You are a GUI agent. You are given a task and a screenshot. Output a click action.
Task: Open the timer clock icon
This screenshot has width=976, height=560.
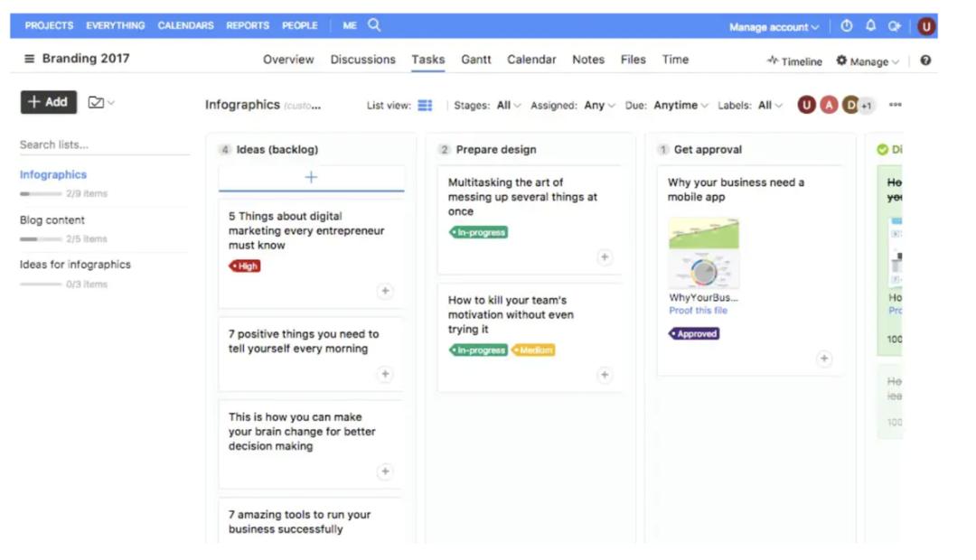[847, 26]
